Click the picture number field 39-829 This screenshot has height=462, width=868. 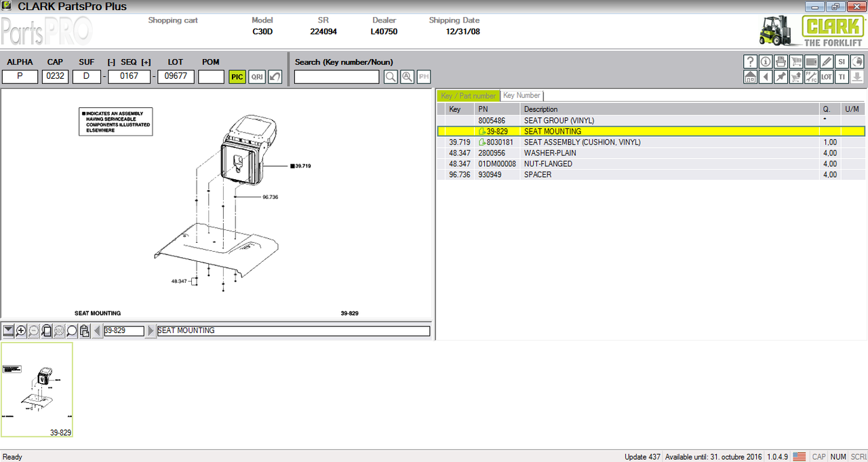[x=124, y=331]
